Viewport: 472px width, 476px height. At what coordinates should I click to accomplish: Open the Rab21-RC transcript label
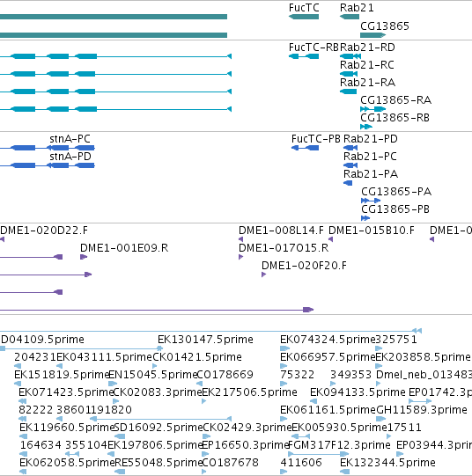(x=367, y=65)
